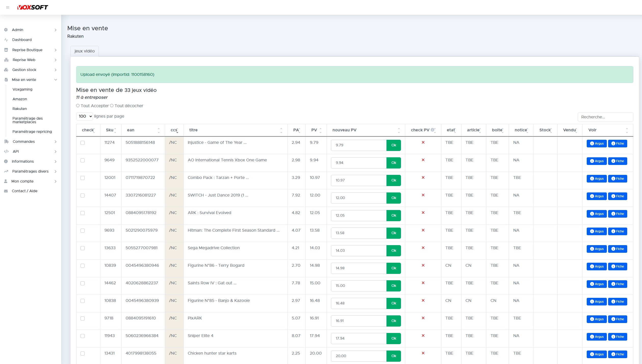Sort by the Sku column header
The width and height of the screenshot is (642, 364).
(x=111, y=130)
